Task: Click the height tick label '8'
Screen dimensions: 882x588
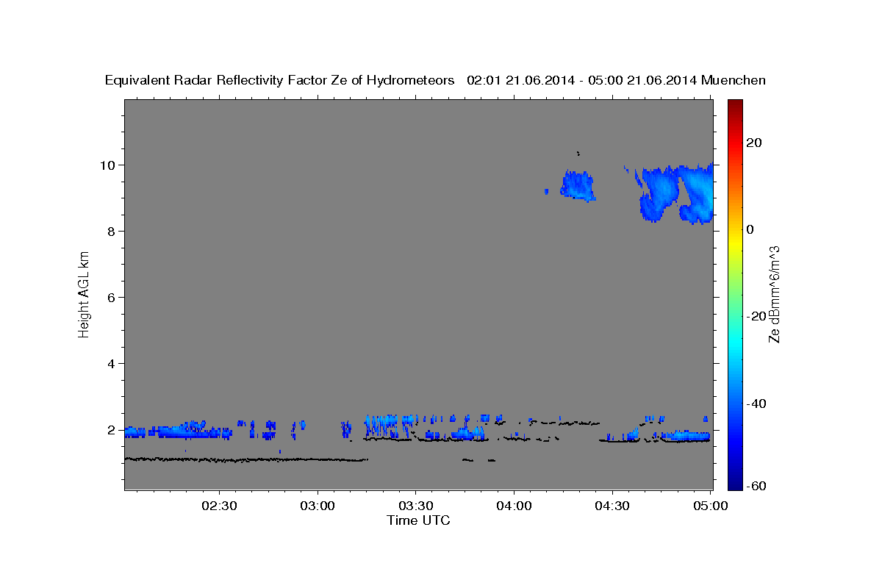Action: click(112, 231)
